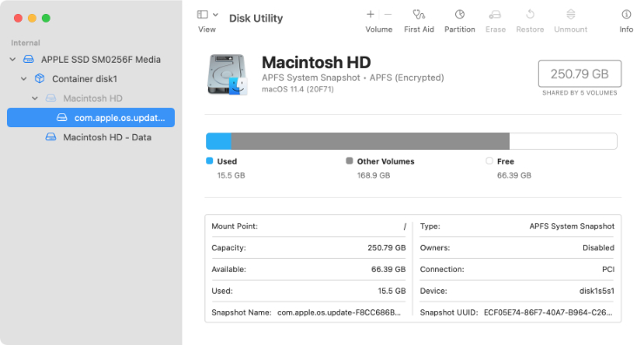Click the Macintosh HD drive image
Image resolution: width=644 pixels, height=345 pixels.
[x=227, y=74]
